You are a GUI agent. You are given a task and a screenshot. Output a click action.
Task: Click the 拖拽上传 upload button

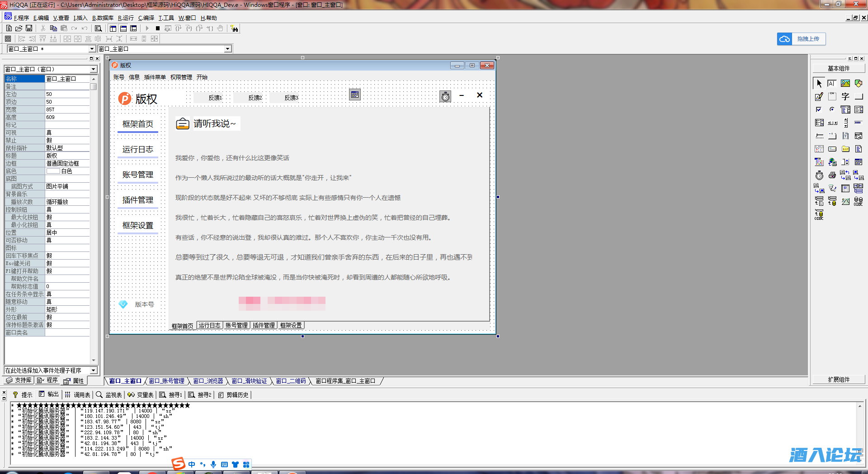coord(807,39)
